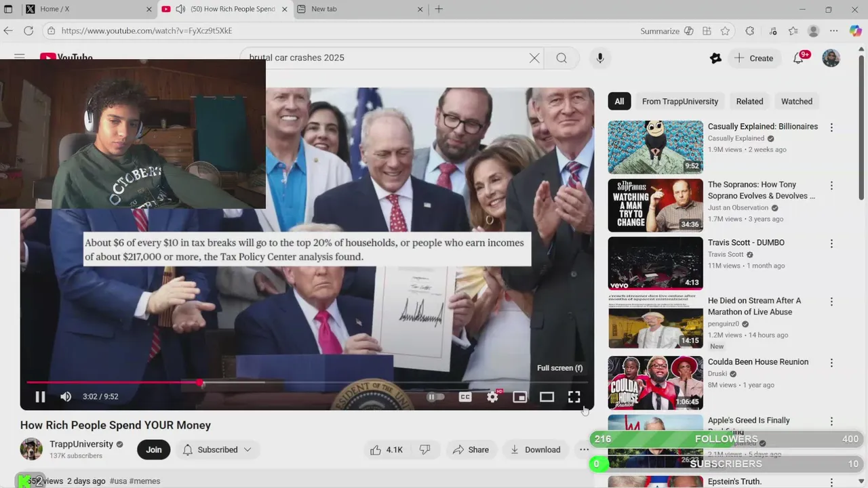Open options for Casually Explained video
Viewport: 868px width, 488px height.
831,127
